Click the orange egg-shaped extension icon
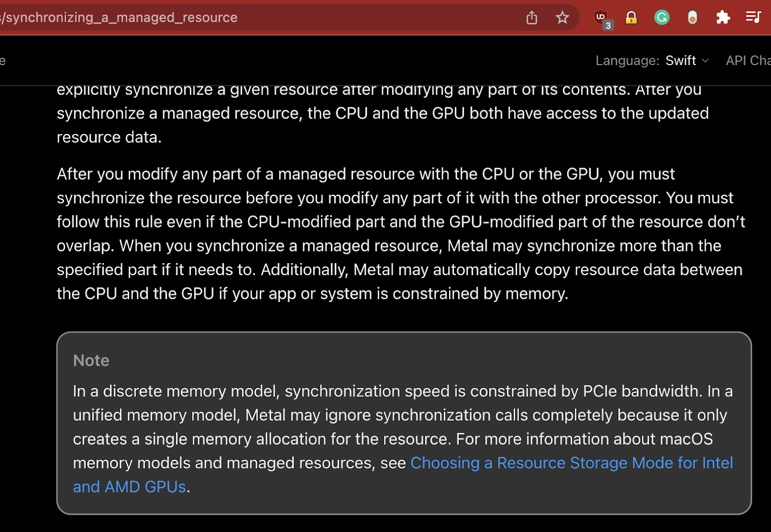 pos(692,18)
